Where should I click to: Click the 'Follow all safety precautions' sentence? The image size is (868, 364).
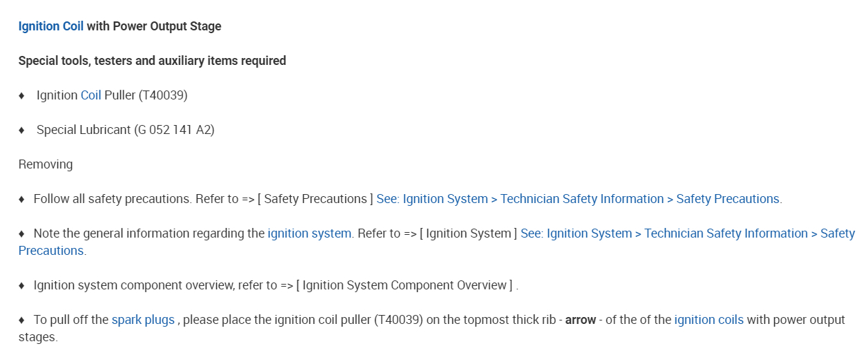112,199
